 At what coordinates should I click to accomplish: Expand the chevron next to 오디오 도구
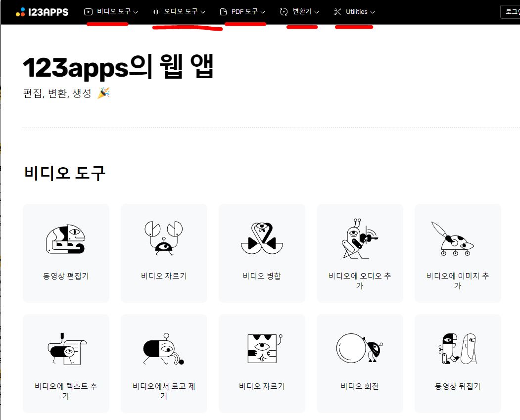tap(203, 12)
